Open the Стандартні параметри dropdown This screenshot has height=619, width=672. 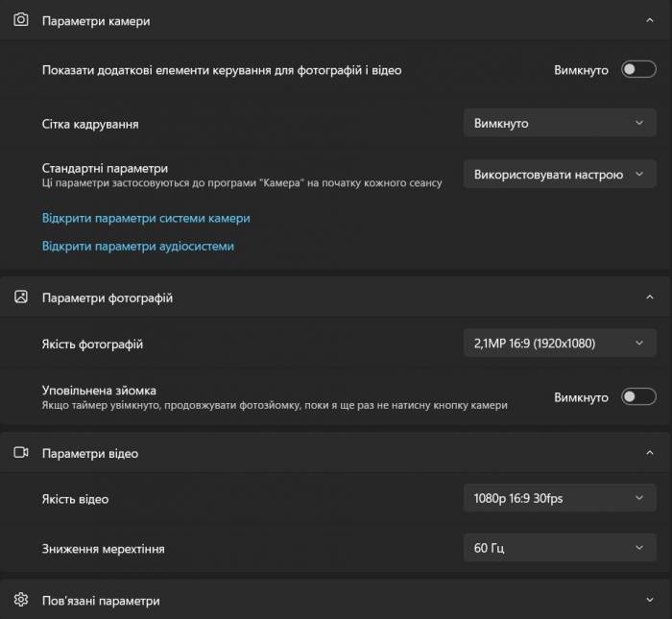tap(560, 174)
